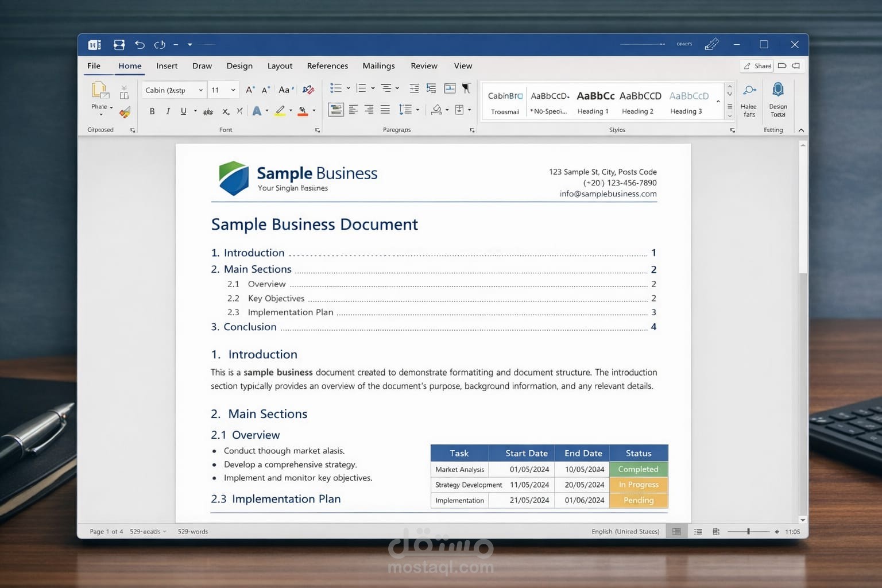Click the pen icon in title bar

tap(711, 44)
